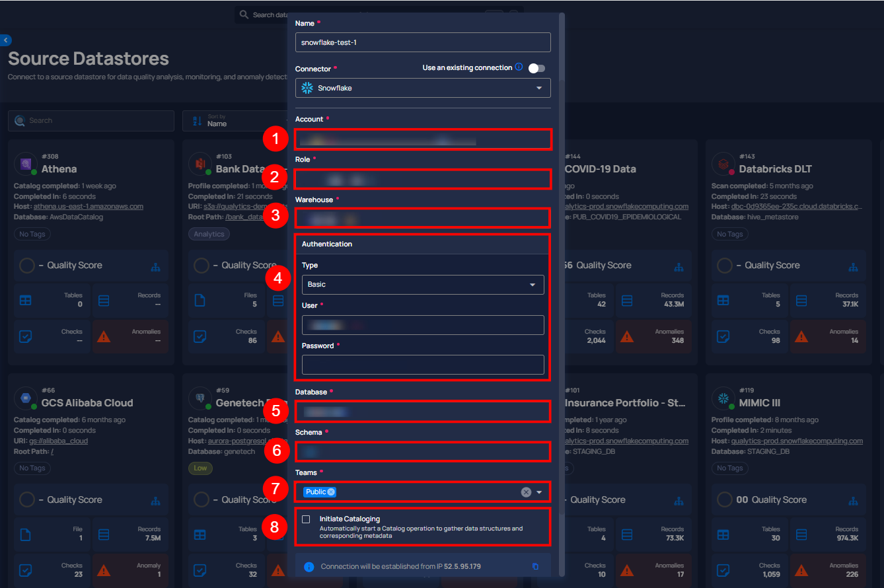Open the Connector Snowflake dropdown
This screenshot has width=884, height=588.
[423, 88]
